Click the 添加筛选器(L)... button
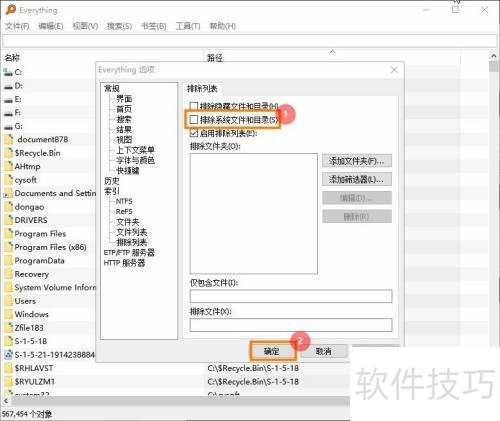500x421 pixels. 357,180
